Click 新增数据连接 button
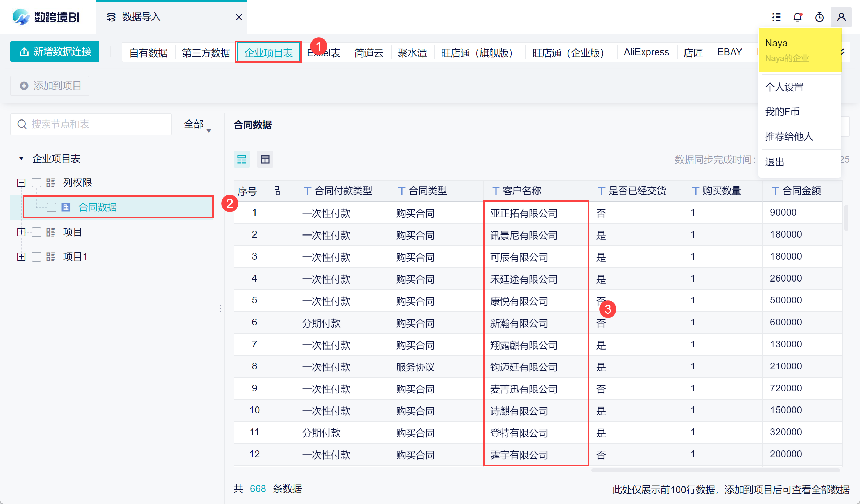 click(55, 51)
